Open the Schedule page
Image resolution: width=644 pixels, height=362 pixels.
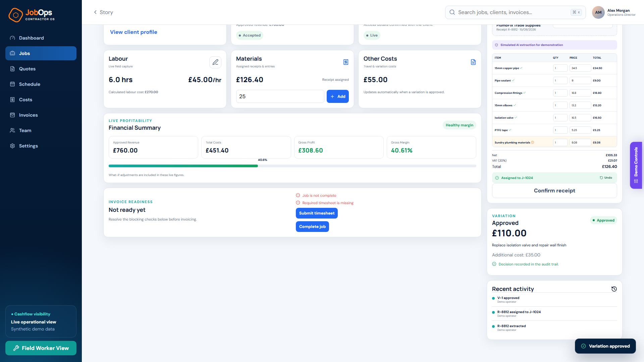41,84
